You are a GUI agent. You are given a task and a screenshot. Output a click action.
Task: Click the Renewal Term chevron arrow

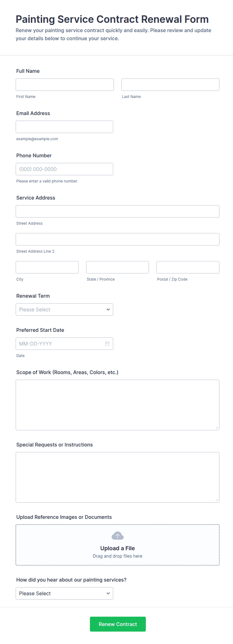[108, 309]
